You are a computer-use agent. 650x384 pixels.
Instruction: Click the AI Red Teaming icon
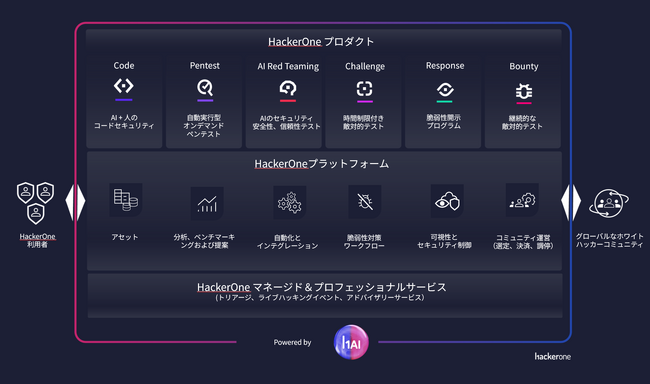(x=288, y=88)
